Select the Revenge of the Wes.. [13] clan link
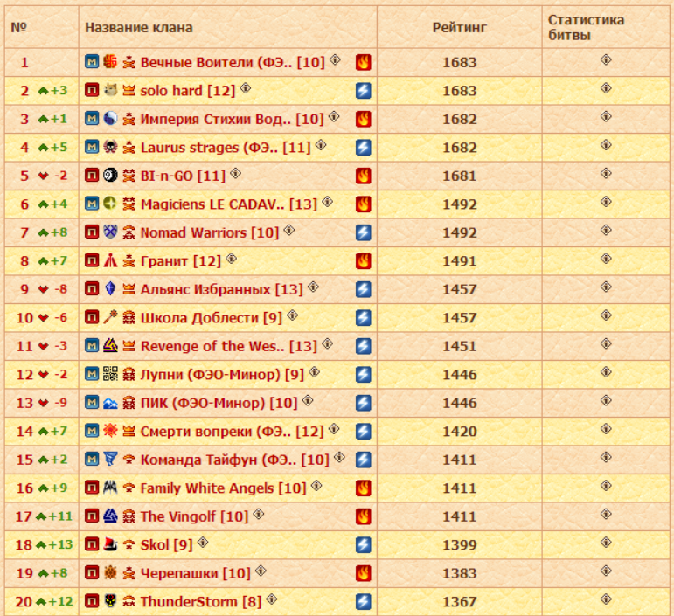674x616 pixels. point(228,346)
